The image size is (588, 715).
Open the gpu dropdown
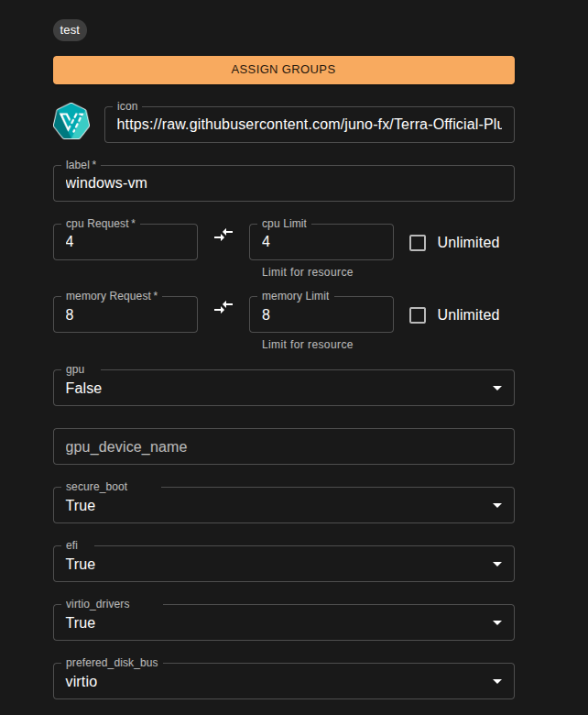click(283, 389)
